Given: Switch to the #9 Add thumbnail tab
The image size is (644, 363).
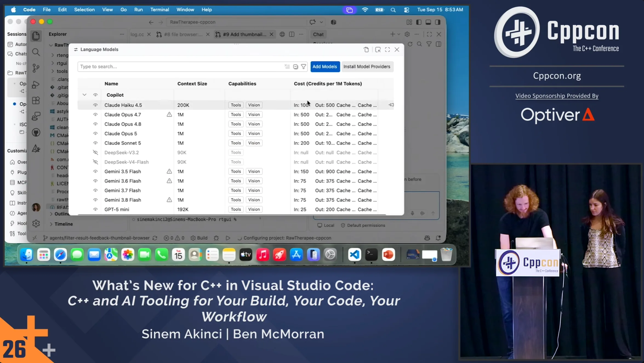Looking at the screenshot, I should pos(244,34).
